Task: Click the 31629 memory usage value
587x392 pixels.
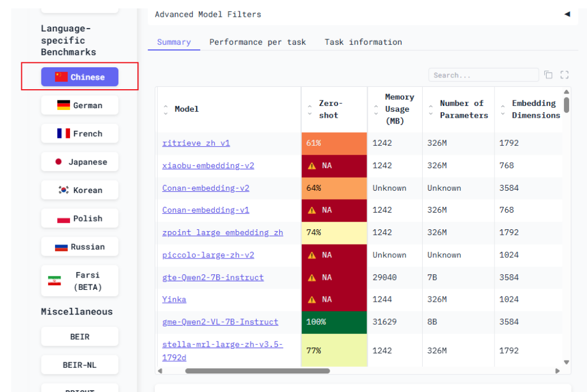Action: tap(385, 322)
